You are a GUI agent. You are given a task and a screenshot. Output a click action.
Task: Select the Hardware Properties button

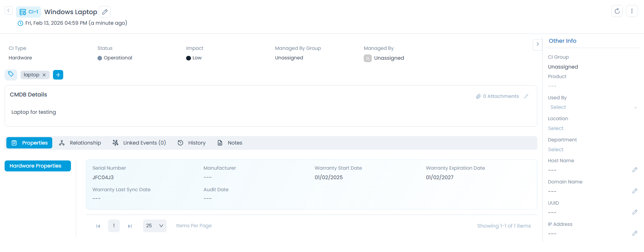point(38,166)
